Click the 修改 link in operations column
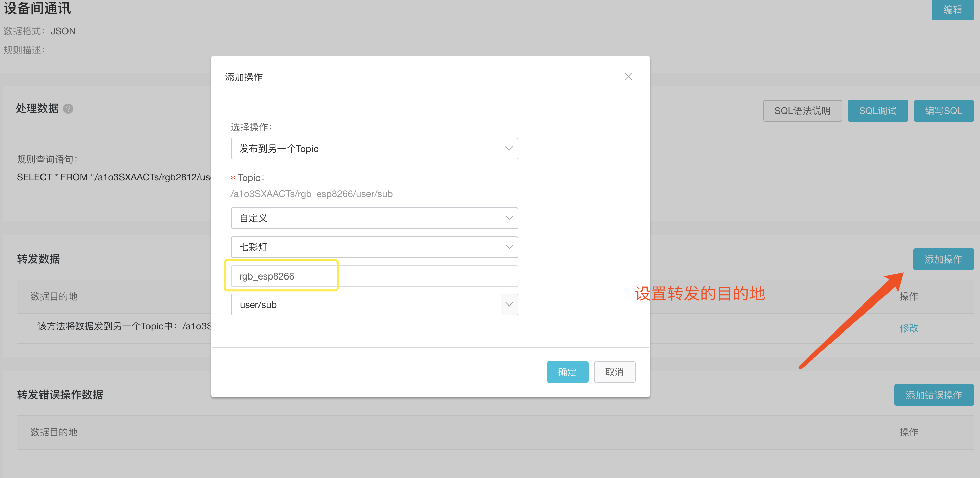The width and height of the screenshot is (980, 478). [x=908, y=328]
